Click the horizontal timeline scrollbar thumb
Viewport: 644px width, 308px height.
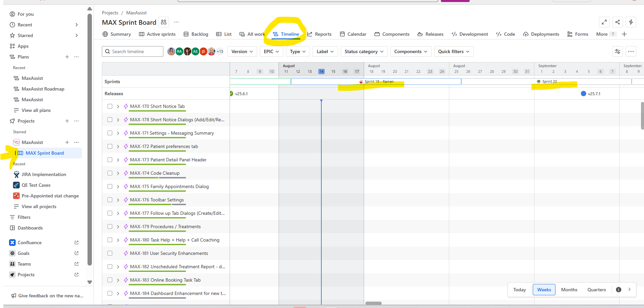point(373,303)
